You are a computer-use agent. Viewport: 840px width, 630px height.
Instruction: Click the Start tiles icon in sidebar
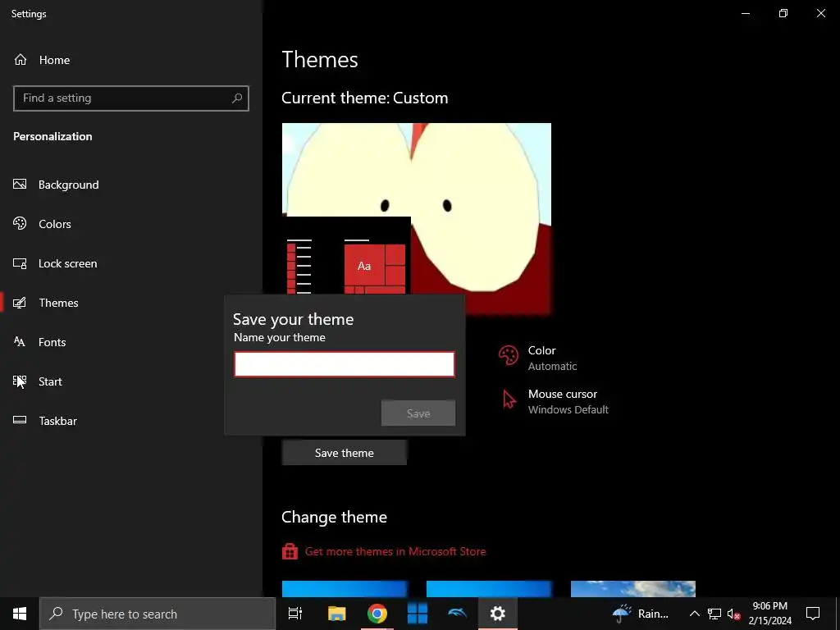click(x=20, y=381)
